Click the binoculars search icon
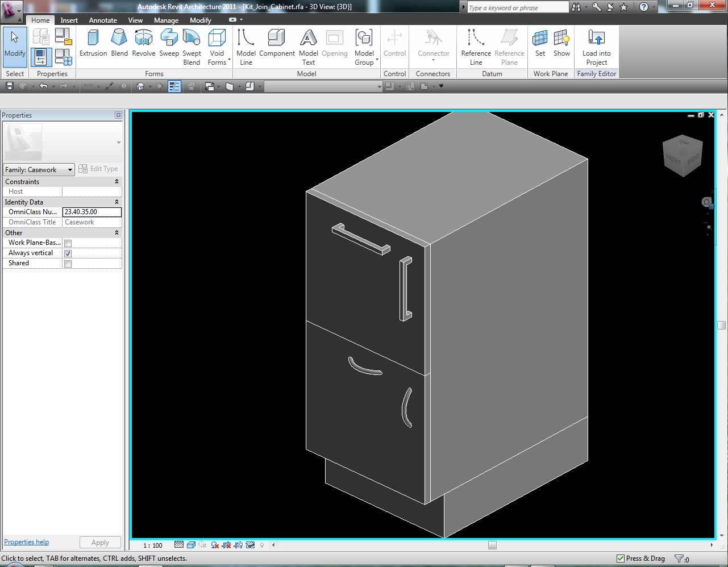The height and width of the screenshot is (567, 728). [x=576, y=7]
